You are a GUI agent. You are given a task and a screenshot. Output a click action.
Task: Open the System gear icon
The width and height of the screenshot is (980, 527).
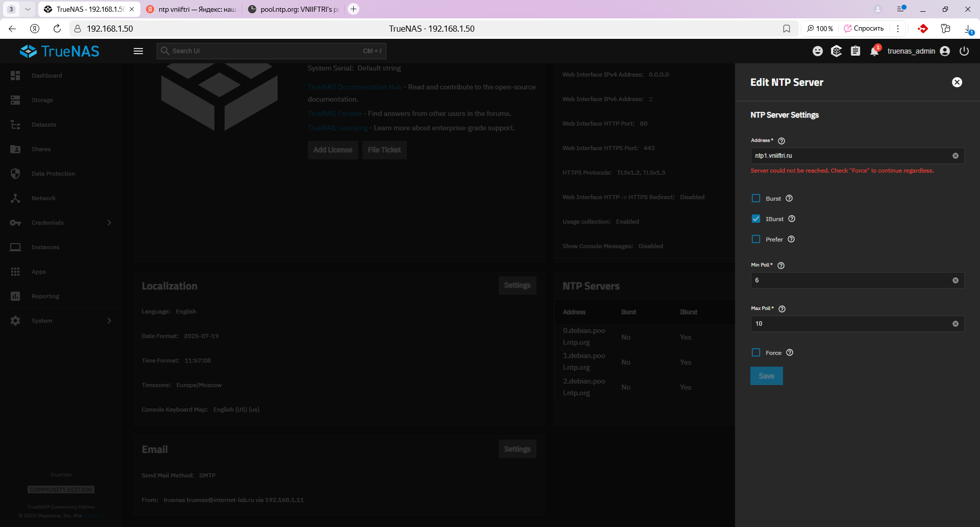(x=15, y=321)
